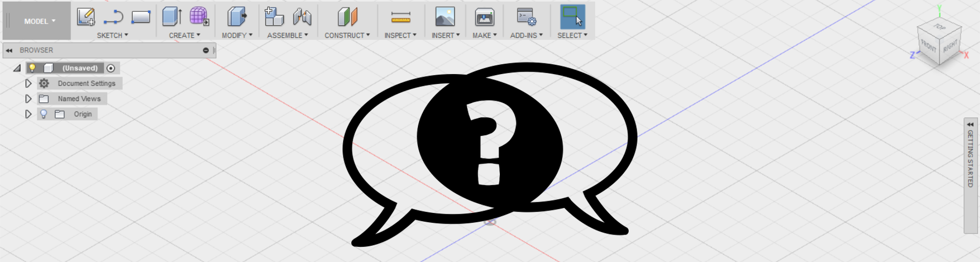Open the CONSTRUCT dropdown menu

tap(347, 35)
